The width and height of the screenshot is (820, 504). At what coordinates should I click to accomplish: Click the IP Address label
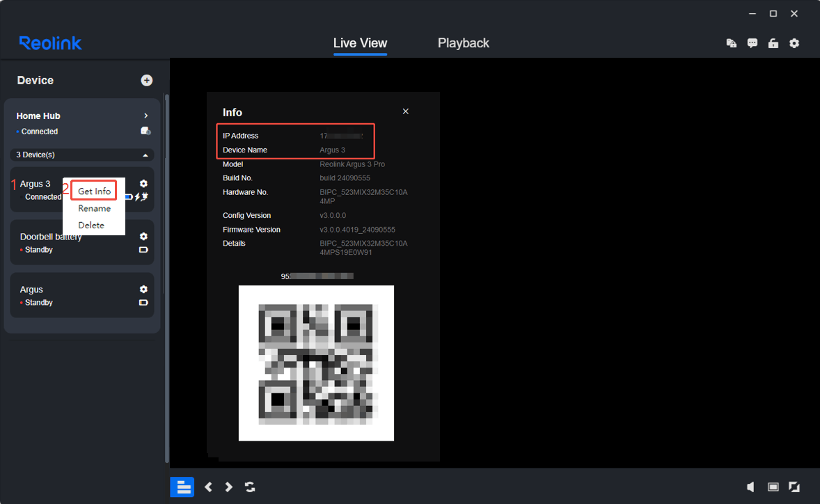point(241,136)
